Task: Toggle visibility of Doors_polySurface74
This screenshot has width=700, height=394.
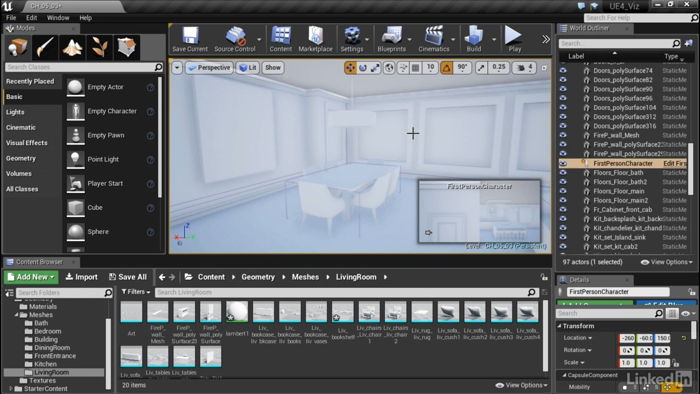Action: coord(563,71)
